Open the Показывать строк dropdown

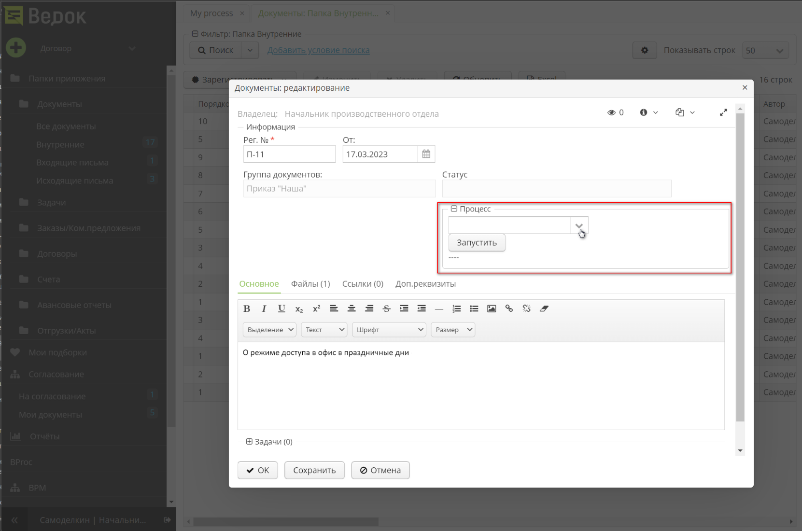tap(765, 50)
